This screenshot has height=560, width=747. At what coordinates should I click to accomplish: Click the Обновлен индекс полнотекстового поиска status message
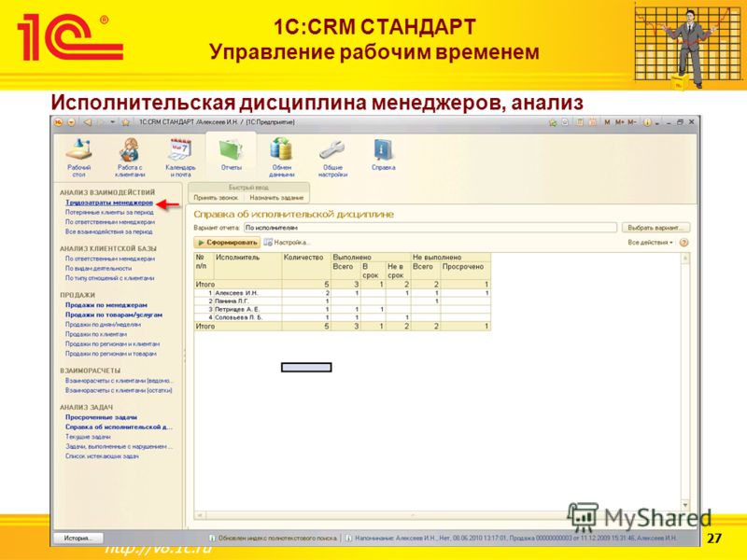click(x=277, y=539)
